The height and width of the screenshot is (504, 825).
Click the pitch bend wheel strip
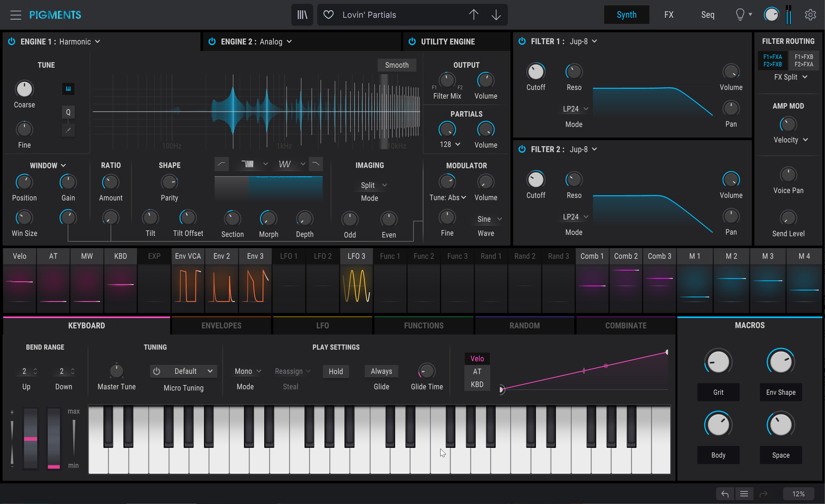click(x=31, y=438)
